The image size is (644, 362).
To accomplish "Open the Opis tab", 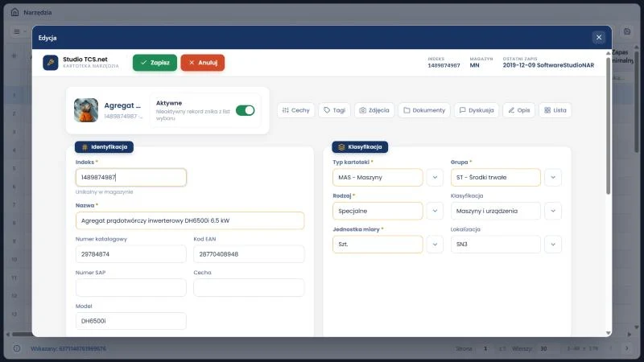I will (x=518, y=110).
